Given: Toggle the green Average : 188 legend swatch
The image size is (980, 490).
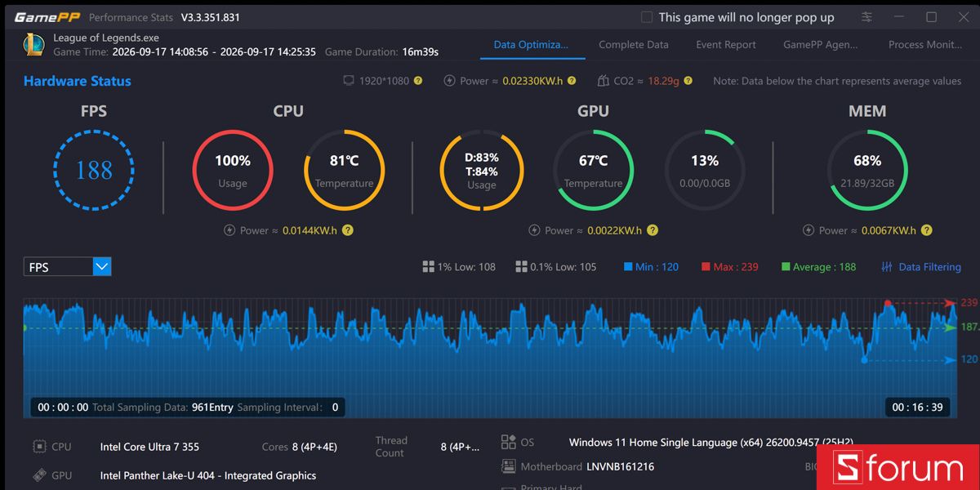Looking at the screenshot, I should pyautogui.click(x=786, y=267).
